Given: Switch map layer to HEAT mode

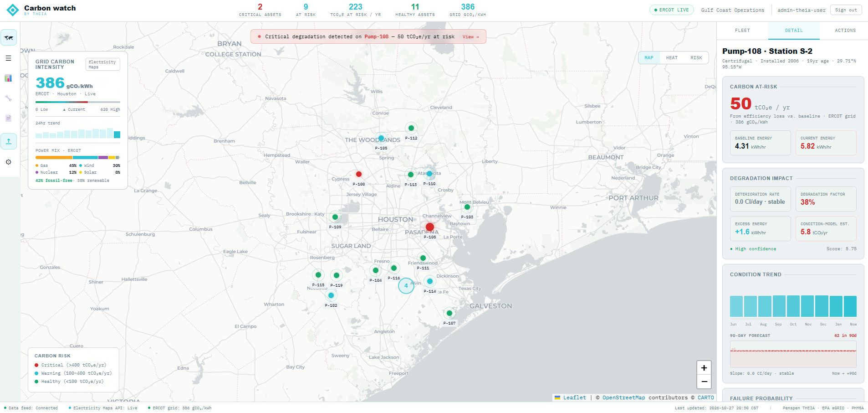Looking at the screenshot, I should 672,58.
